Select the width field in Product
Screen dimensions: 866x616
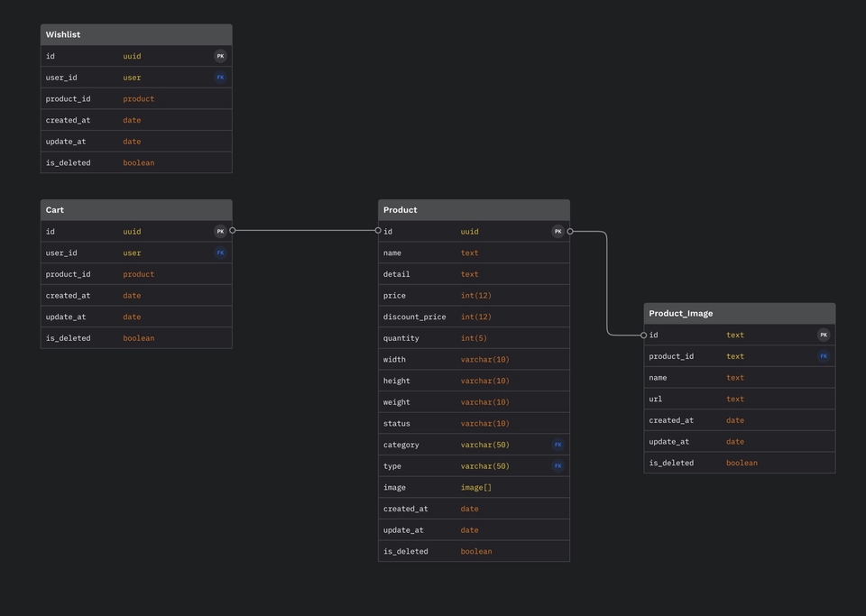(474, 359)
